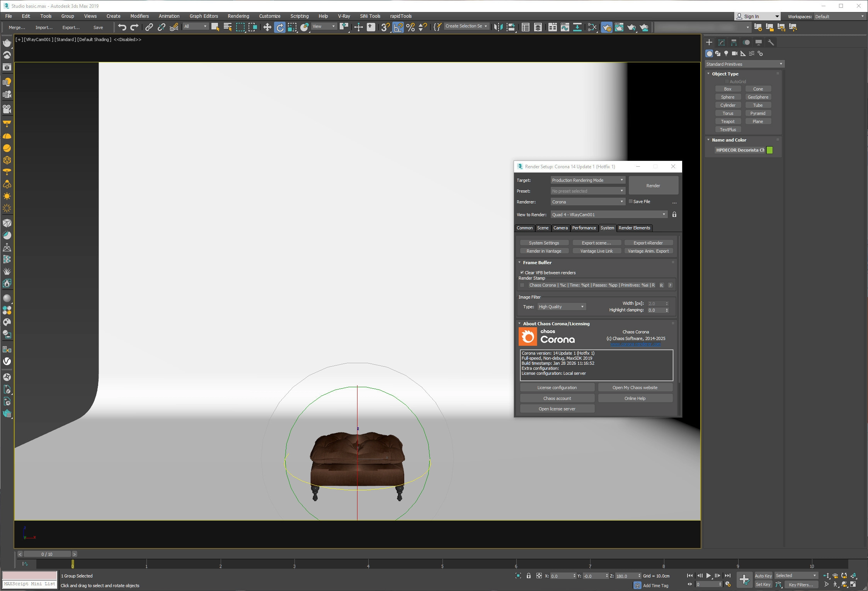Screen dimensions: 868x591
Task: Open the Image Filter Type dropdown
Action: point(561,307)
